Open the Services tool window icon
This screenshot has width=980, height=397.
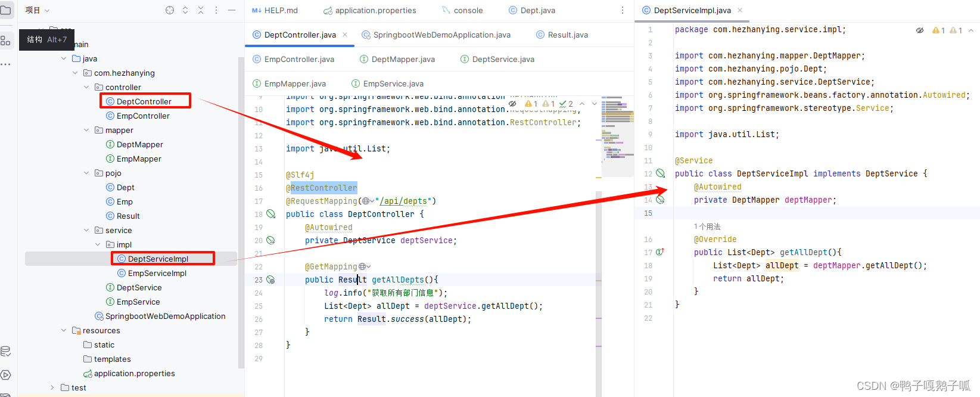coord(6,375)
